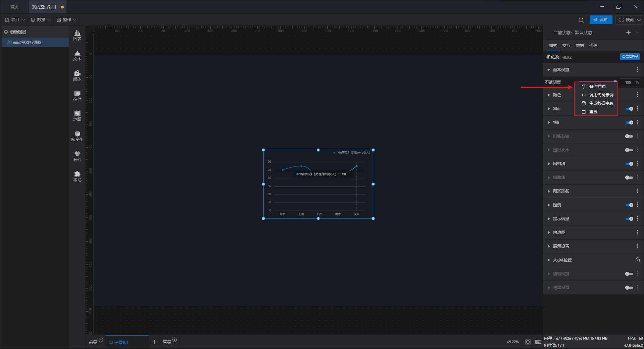Toggle the X轴 switch off
644x349 pixels.
click(629, 109)
